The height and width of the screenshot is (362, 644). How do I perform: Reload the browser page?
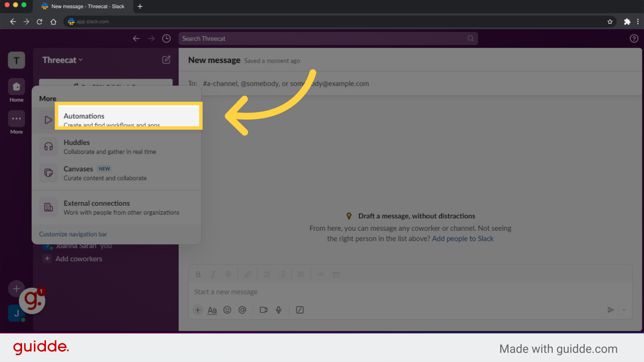pyautogui.click(x=40, y=21)
